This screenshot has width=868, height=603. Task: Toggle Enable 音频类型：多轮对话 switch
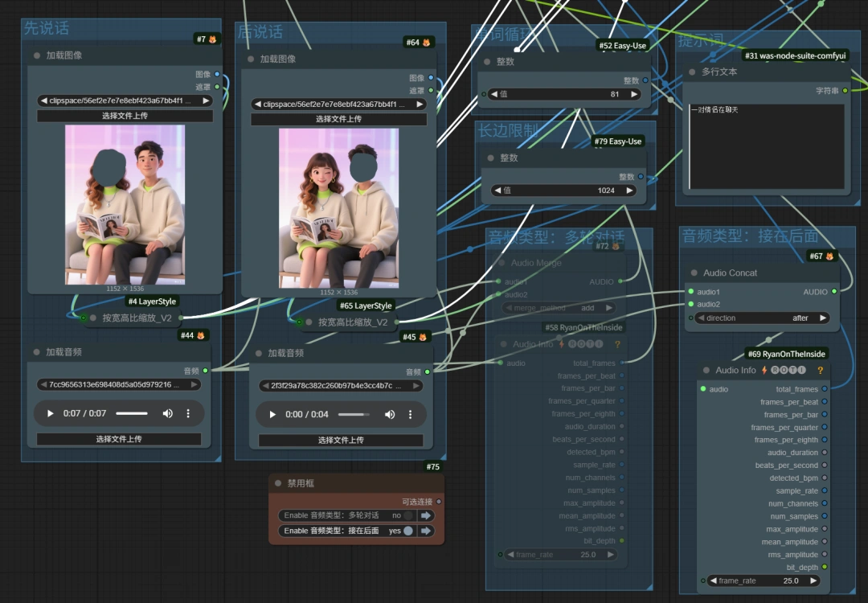coord(407,515)
